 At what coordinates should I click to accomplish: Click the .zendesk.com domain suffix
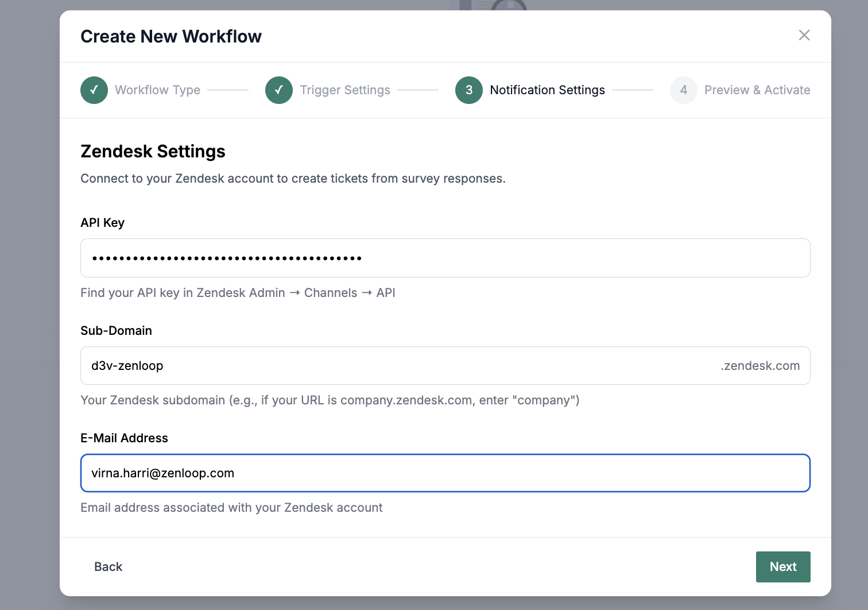pyautogui.click(x=759, y=366)
